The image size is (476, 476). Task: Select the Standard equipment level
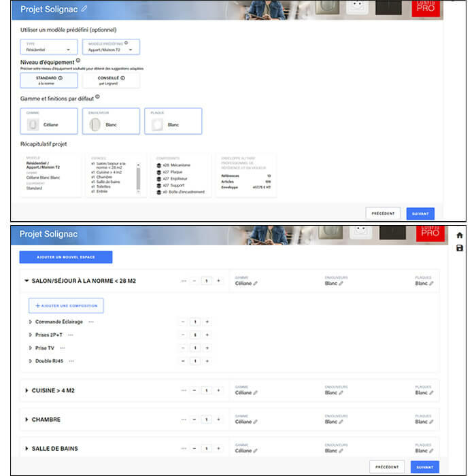(x=49, y=80)
